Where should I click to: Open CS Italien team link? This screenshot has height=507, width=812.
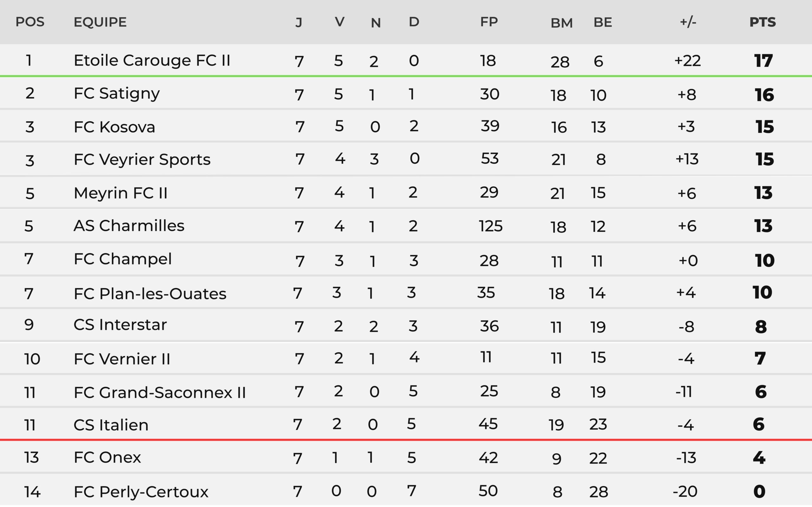[x=111, y=425]
